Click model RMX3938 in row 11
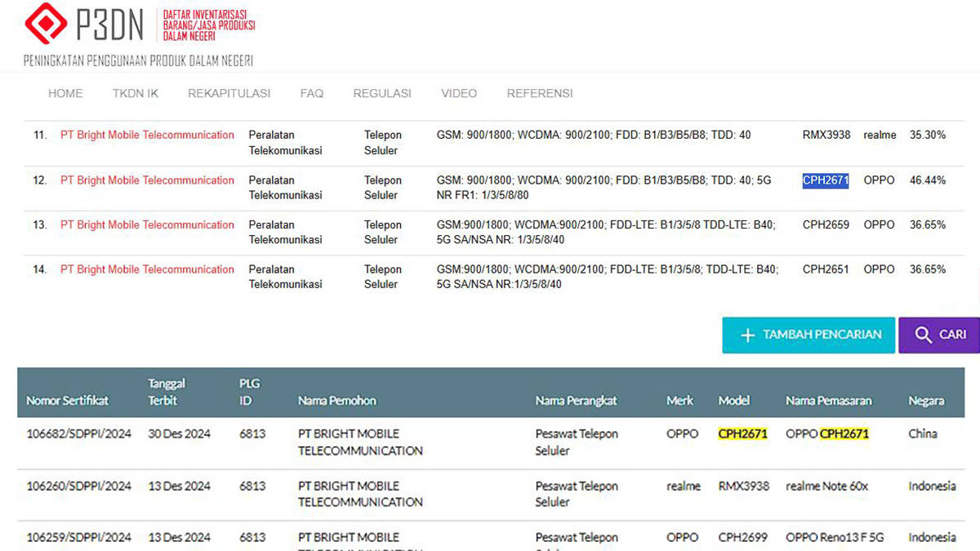The image size is (980, 551). (x=826, y=135)
